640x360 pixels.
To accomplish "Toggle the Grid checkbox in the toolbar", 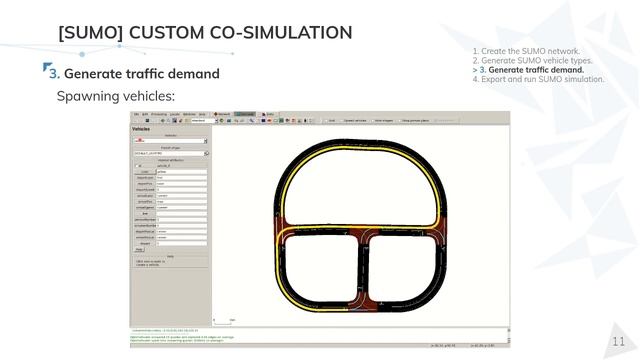I will click(326, 121).
